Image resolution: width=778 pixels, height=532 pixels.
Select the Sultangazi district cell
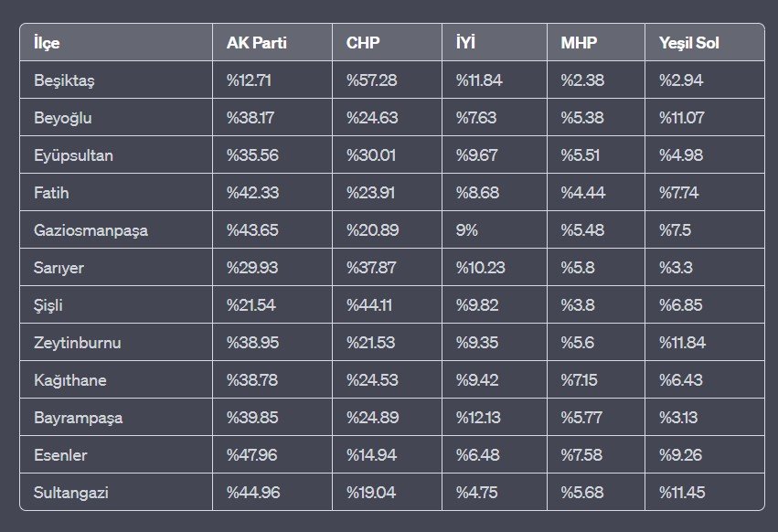pyautogui.click(x=69, y=493)
